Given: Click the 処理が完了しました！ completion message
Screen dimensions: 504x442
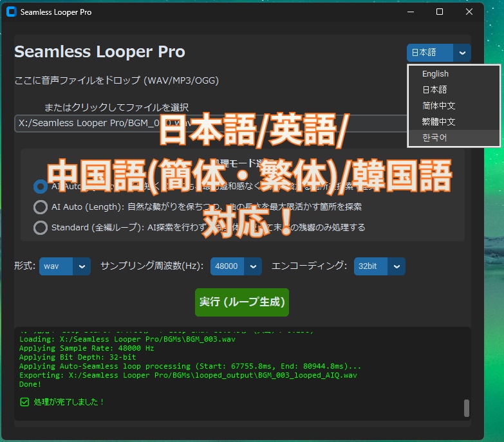Looking at the screenshot, I should click(x=69, y=402).
